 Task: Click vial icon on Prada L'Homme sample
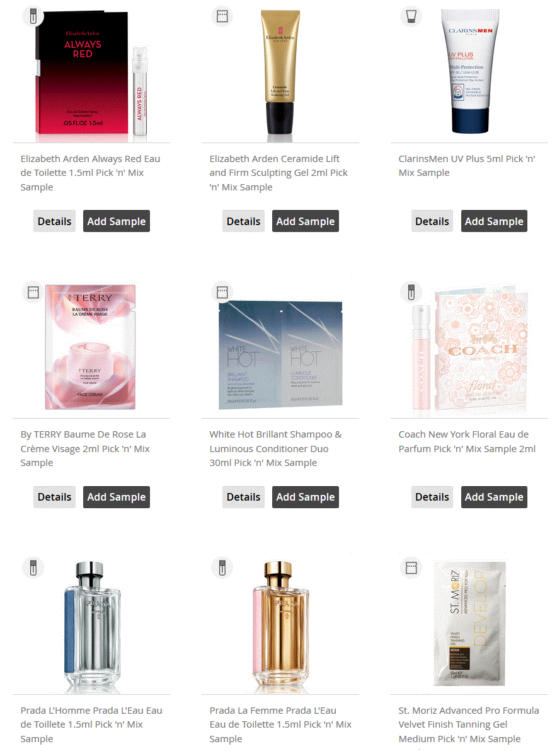pyautogui.click(x=33, y=568)
